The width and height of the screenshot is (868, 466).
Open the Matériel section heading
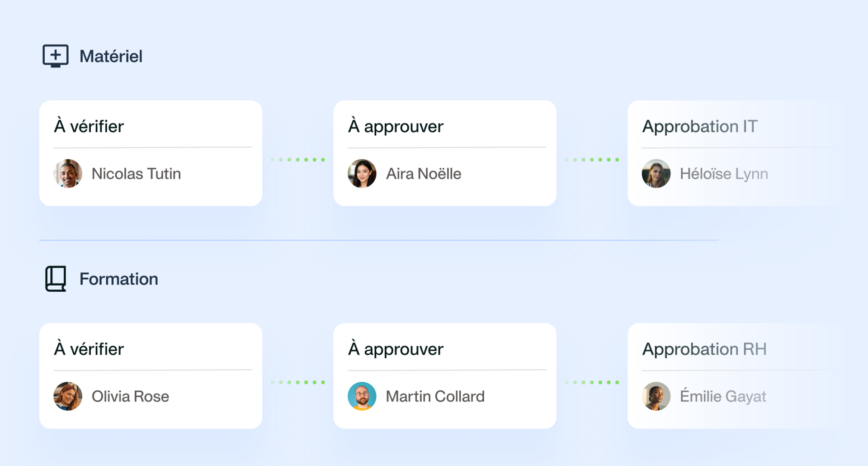point(111,56)
